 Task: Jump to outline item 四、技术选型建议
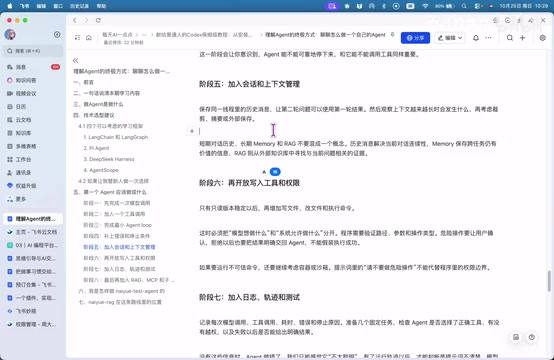[94, 115]
